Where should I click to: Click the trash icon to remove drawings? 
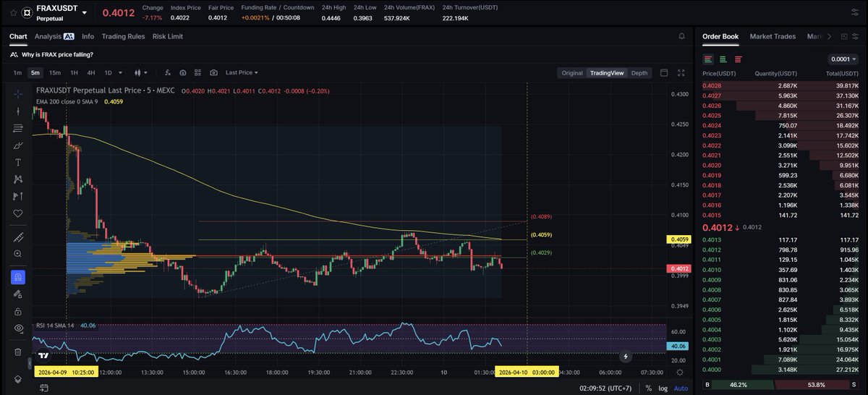[x=18, y=352]
